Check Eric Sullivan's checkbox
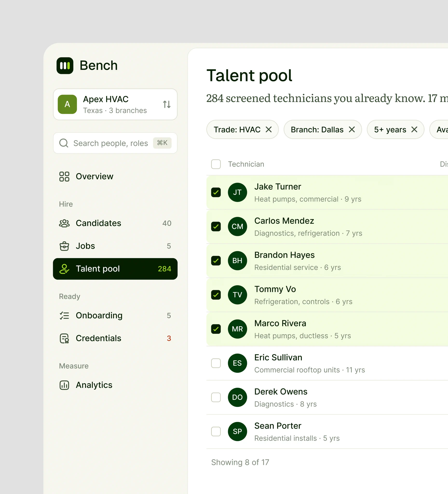448x494 pixels. [x=216, y=363]
